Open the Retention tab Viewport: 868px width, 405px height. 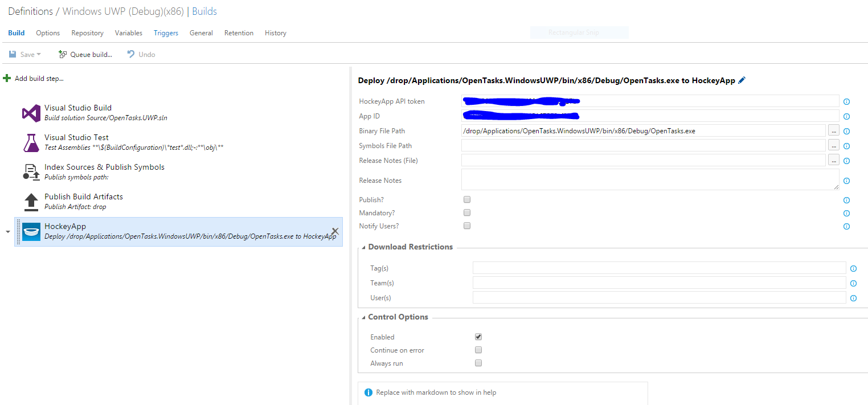point(239,33)
